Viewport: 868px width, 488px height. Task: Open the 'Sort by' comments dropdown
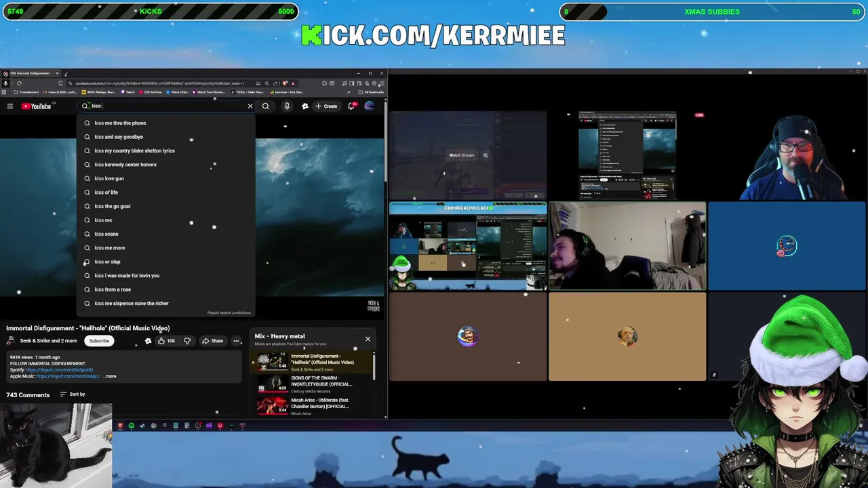[73, 394]
